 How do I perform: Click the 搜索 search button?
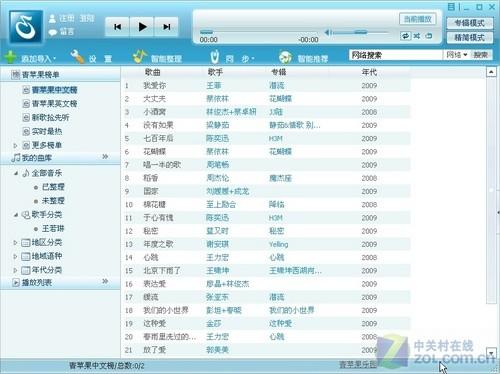click(x=481, y=55)
